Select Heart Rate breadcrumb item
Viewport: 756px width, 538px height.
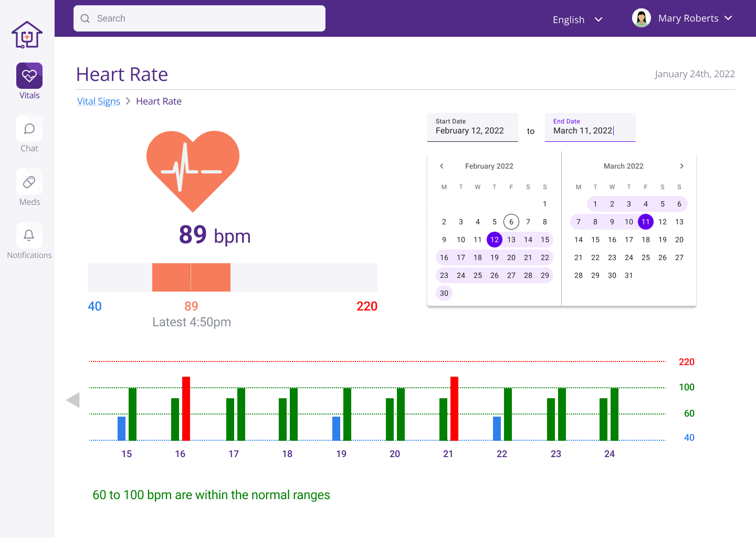pos(159,101)
